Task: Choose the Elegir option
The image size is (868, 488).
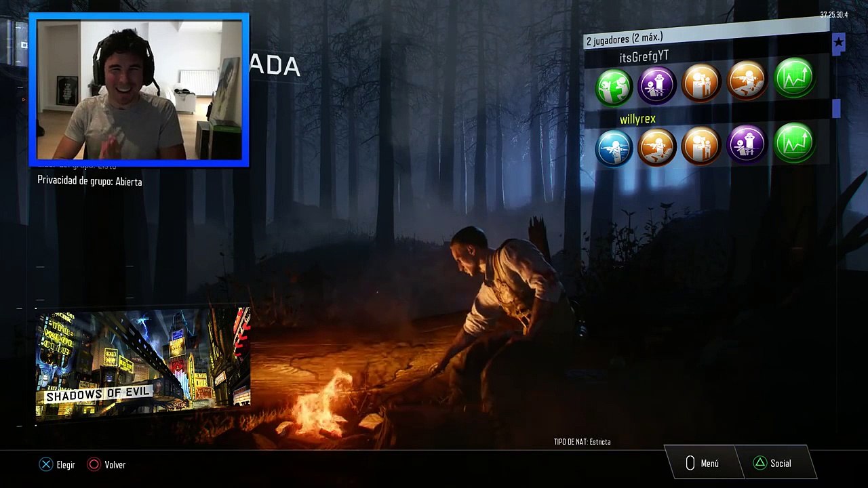Action: pyautogui.click(x=57, y=465)
